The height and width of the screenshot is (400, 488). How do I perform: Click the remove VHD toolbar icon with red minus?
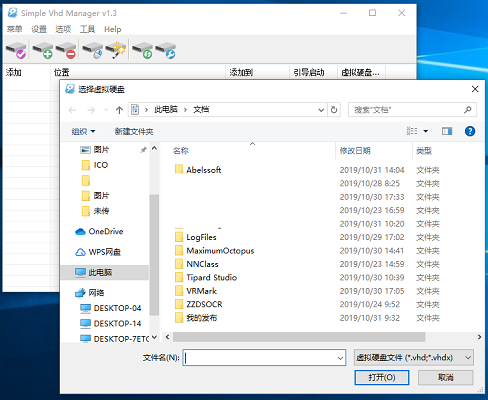(x=66, y=50)
